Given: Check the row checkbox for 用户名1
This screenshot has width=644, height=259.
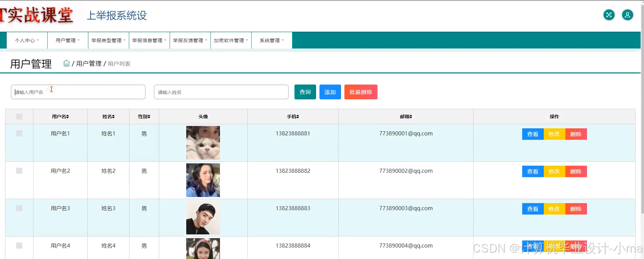Looking at the screenshot, I should [x=19, y=133].
